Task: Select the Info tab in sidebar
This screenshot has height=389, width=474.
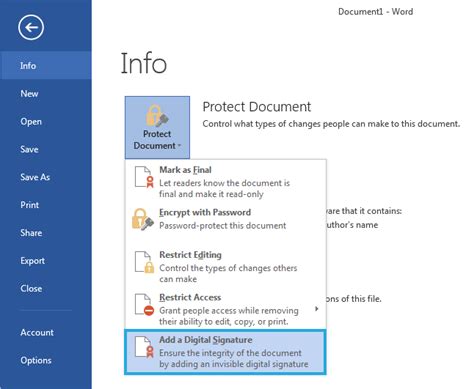Action: click(46, 65)
